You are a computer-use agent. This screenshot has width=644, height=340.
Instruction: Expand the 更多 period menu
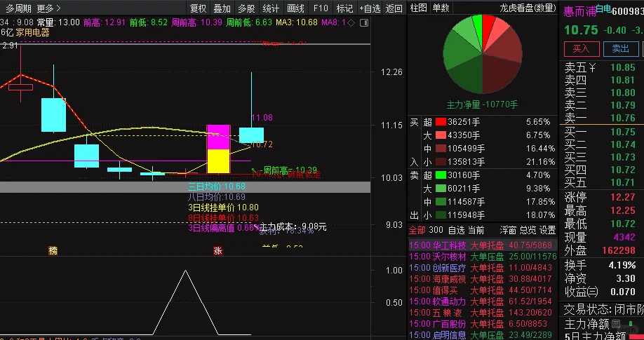48,8
